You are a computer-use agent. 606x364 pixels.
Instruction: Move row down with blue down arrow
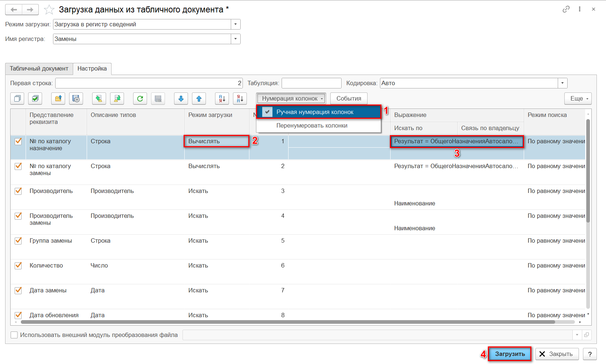pyautogui.click(x=181, y=98)
